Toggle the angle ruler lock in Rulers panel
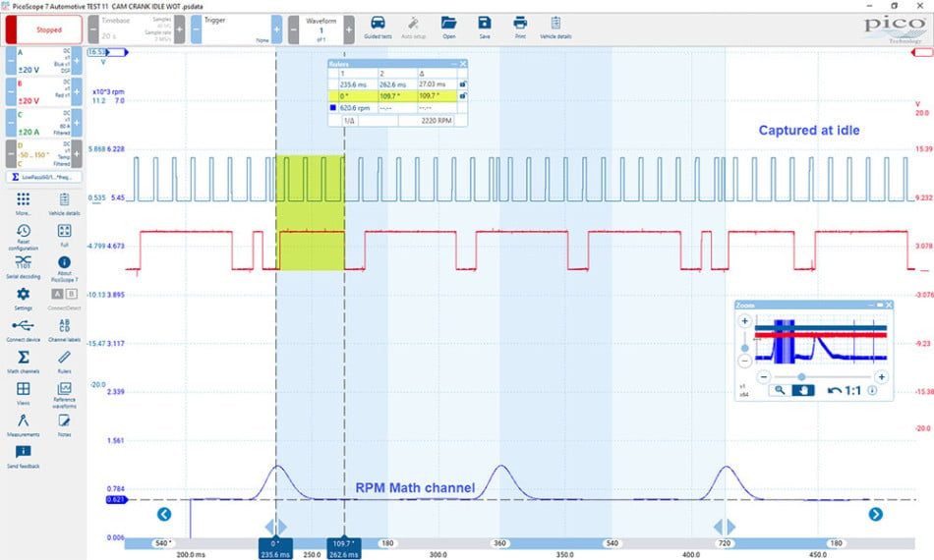 click(x=462, y=95)
